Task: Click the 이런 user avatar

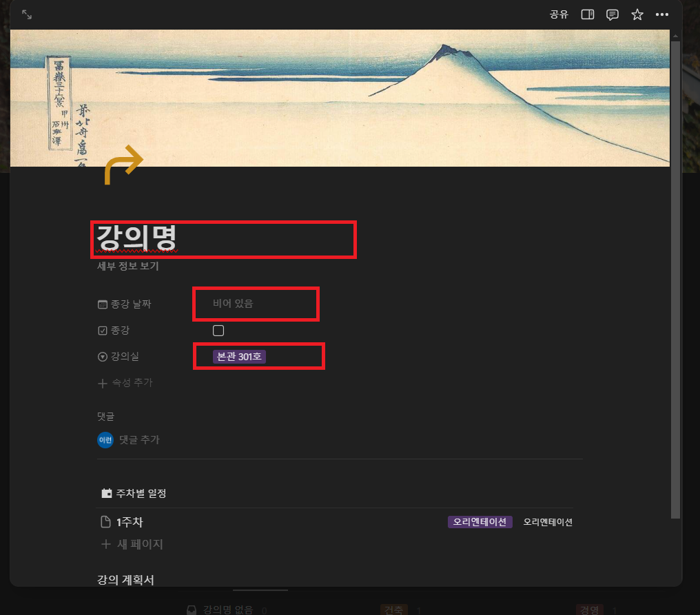Action: 105,440
